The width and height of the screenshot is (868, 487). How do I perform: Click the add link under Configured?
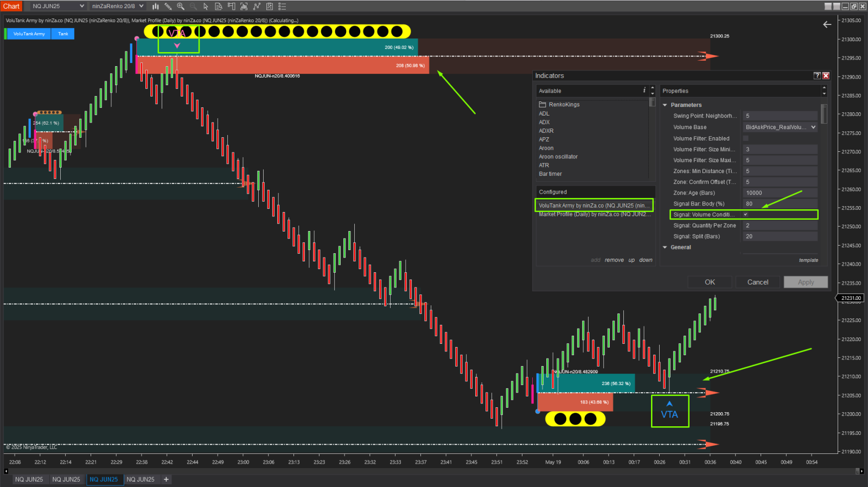(x=595, y=260)
